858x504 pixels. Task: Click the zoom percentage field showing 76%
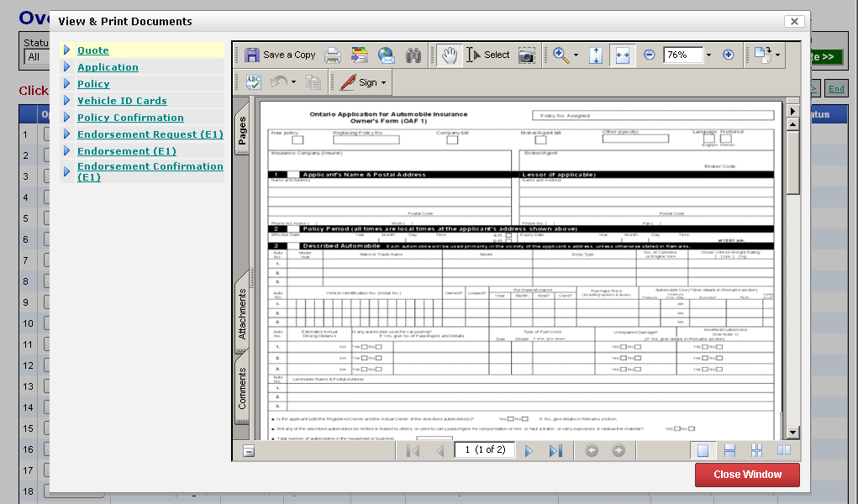(683, 55)
